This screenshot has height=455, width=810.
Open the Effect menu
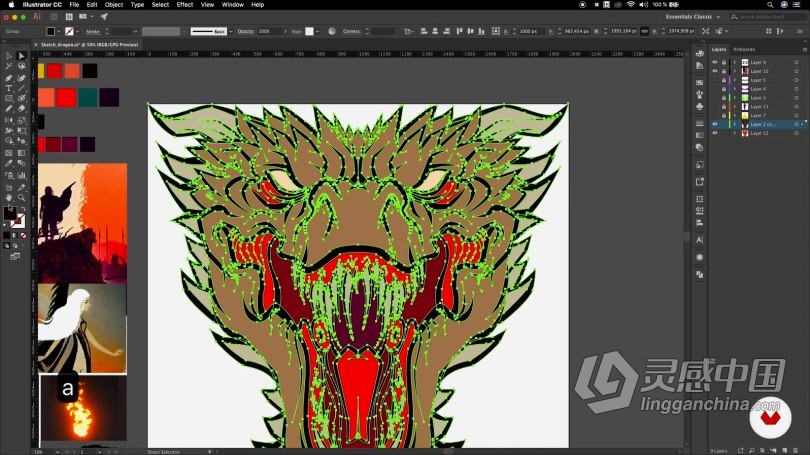[x=184, y=5]
